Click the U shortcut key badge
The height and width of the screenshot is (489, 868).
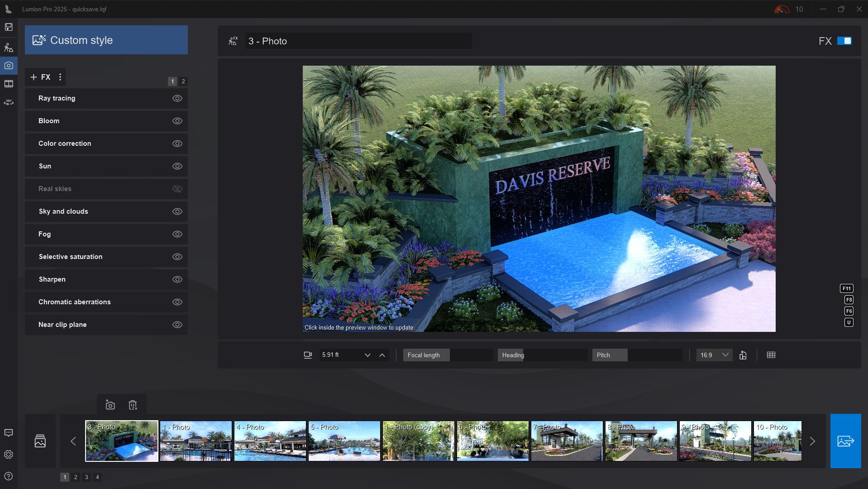click(849, 322)
